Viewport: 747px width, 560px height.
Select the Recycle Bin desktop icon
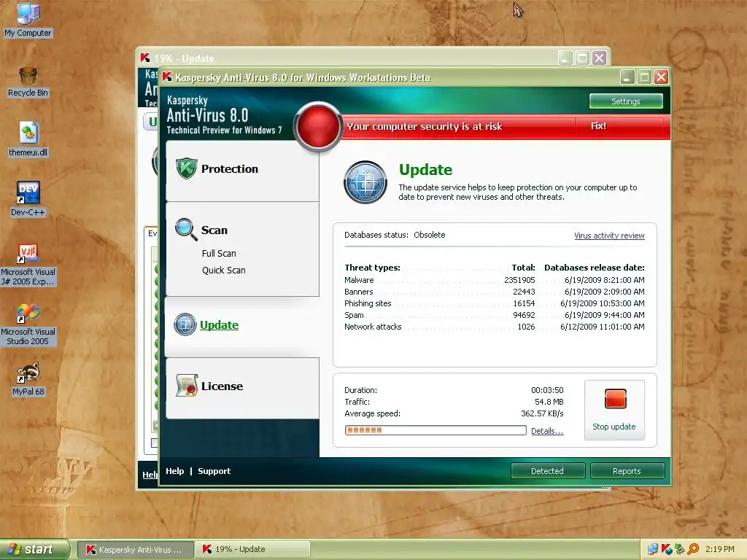tap(28, 82)
